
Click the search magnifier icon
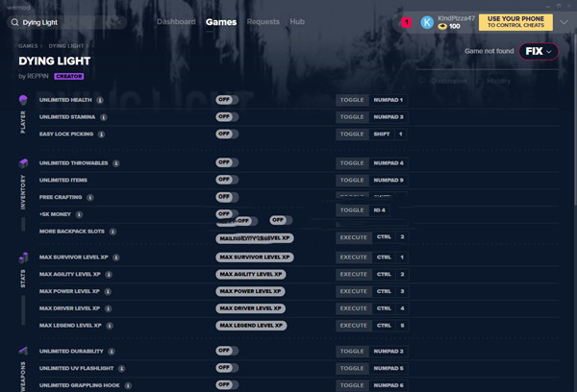pyautogui.click(x=13, y=21)
